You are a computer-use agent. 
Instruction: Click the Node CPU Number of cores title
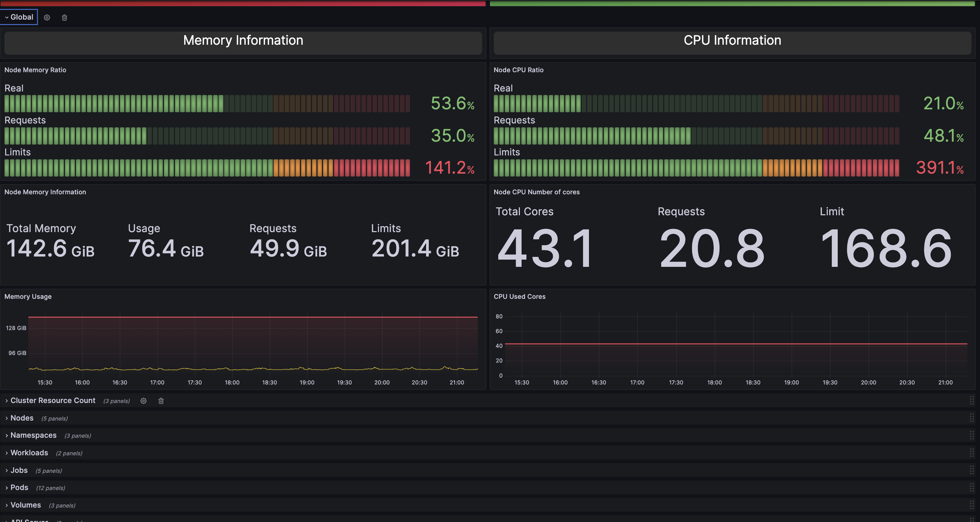(x=536, y=192)
